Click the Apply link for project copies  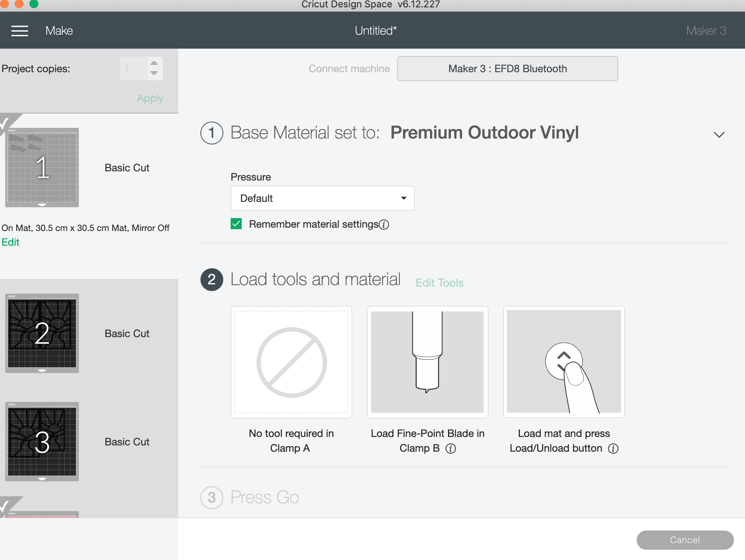(x=150, y=98)
